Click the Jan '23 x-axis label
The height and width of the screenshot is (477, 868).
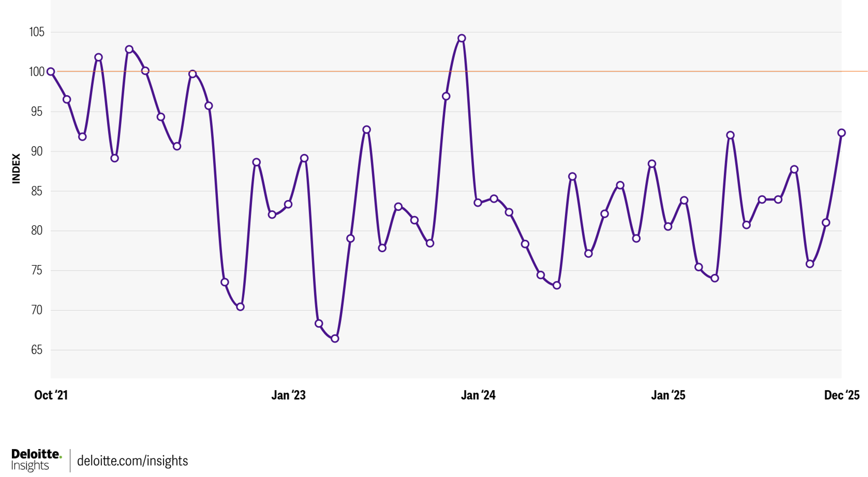coord(288,395)
